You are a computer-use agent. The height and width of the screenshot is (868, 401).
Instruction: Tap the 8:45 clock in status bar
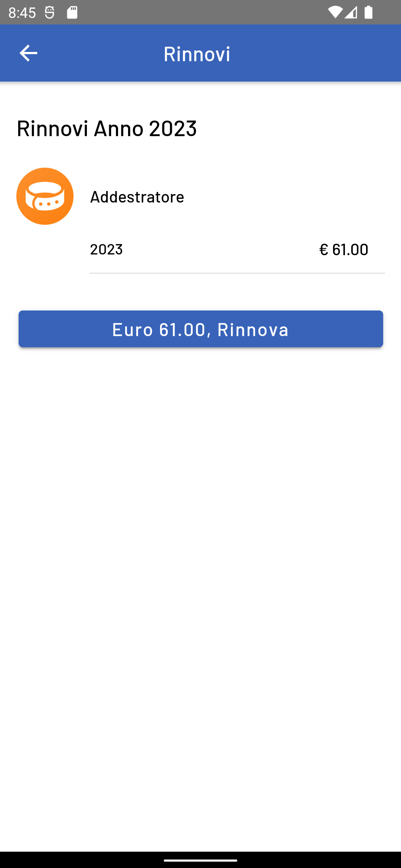point(22,13)
